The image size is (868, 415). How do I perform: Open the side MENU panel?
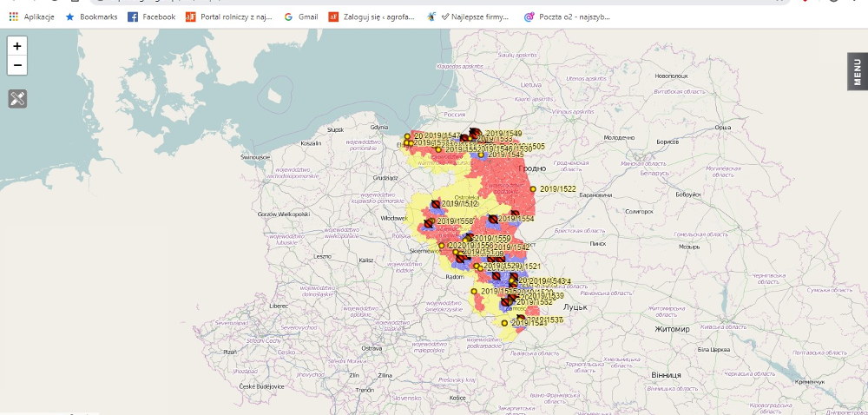pos(857,71)
